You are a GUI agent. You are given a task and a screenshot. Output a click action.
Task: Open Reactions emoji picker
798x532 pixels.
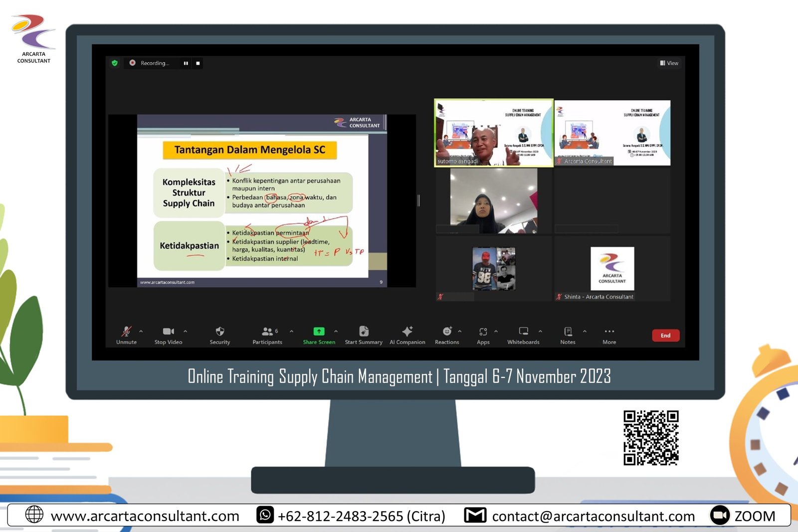click(447, 335)
